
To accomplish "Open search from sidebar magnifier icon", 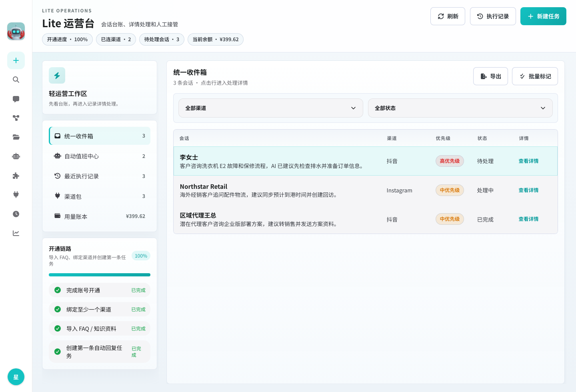I will 16,80.
